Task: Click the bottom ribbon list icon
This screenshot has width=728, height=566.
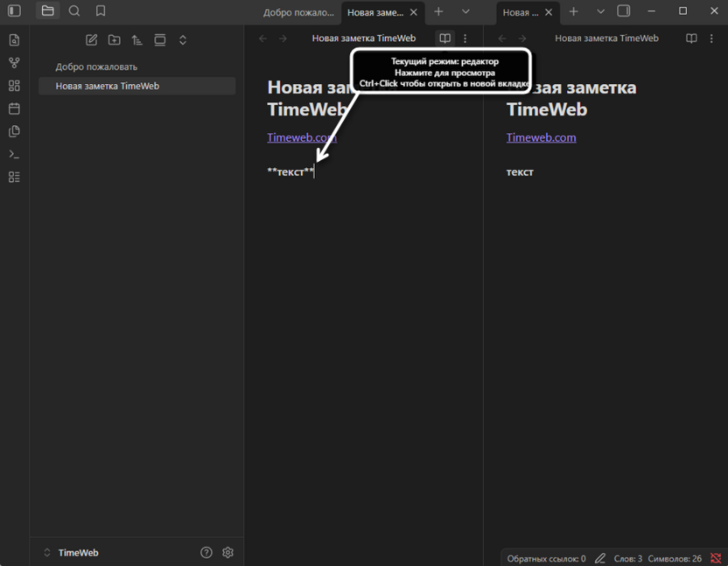Action: (14, 177)
